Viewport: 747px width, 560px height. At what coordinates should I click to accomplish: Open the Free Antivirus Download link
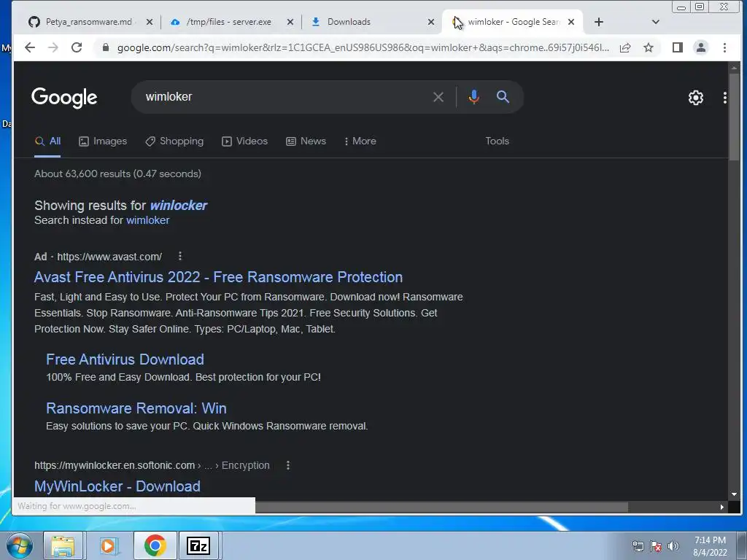[125, 359]
